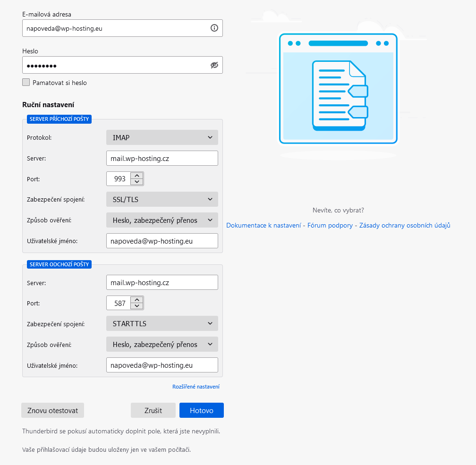Click the 'Zrušit' cancel button
This screenshot has height=465, width=476.
[153, 410]
